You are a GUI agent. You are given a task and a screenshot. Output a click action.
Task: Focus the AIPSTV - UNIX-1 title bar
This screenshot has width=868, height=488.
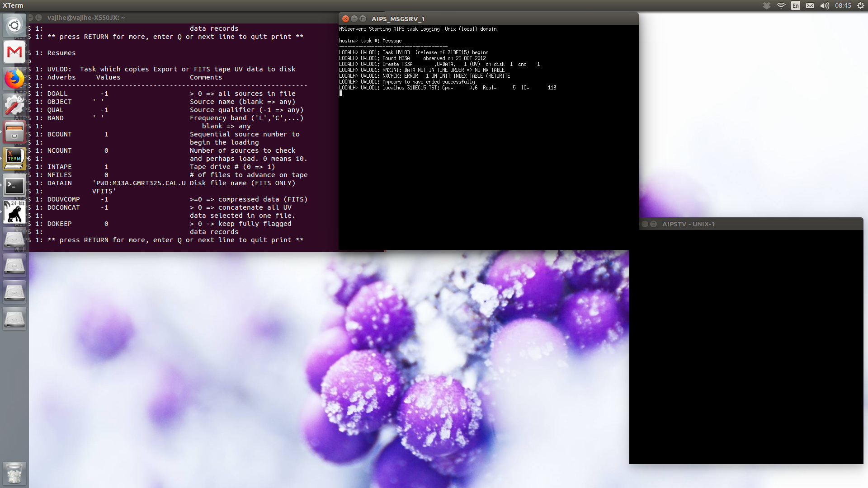[x=746, y=224]
